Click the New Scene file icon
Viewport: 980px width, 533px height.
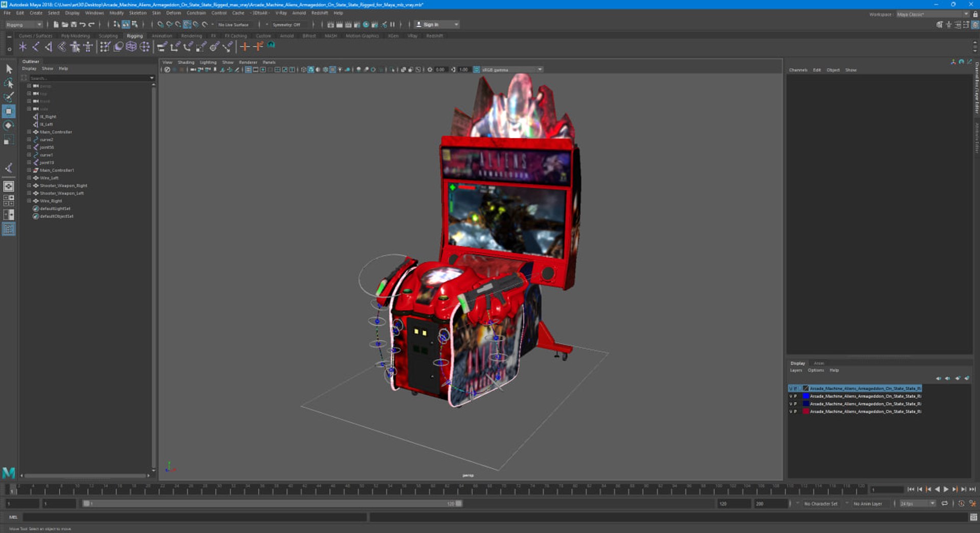(x=56, y=25)
